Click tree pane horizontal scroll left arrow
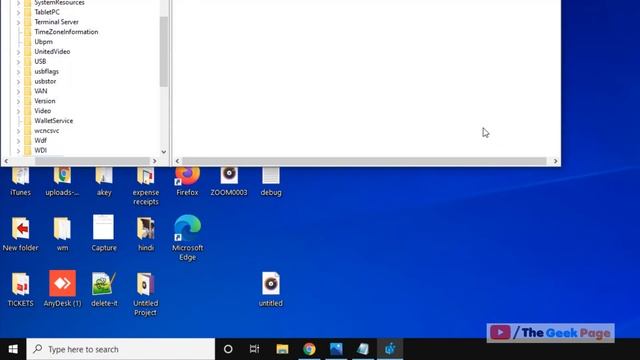640x360 pixels. pyautogui.click(x=6, y=161)
